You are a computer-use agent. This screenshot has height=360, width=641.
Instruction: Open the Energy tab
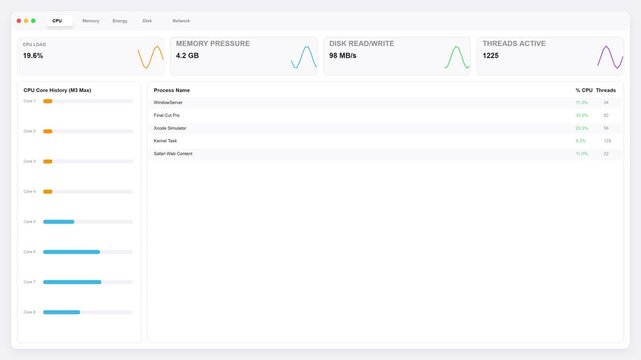[x=120, y=21]
